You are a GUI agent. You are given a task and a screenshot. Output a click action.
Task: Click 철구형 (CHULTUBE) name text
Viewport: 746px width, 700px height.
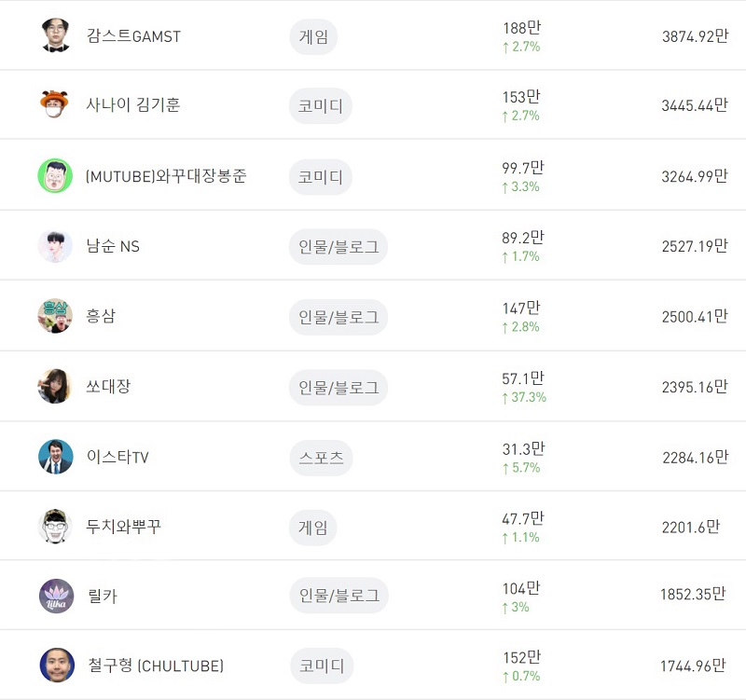pyautogui.click(x=156, y=666)
